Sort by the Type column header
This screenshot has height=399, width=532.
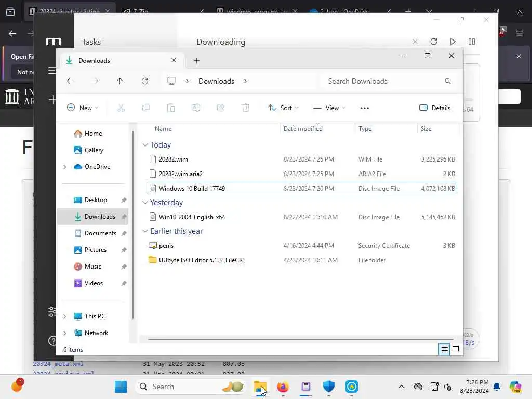tap(365, 129)
